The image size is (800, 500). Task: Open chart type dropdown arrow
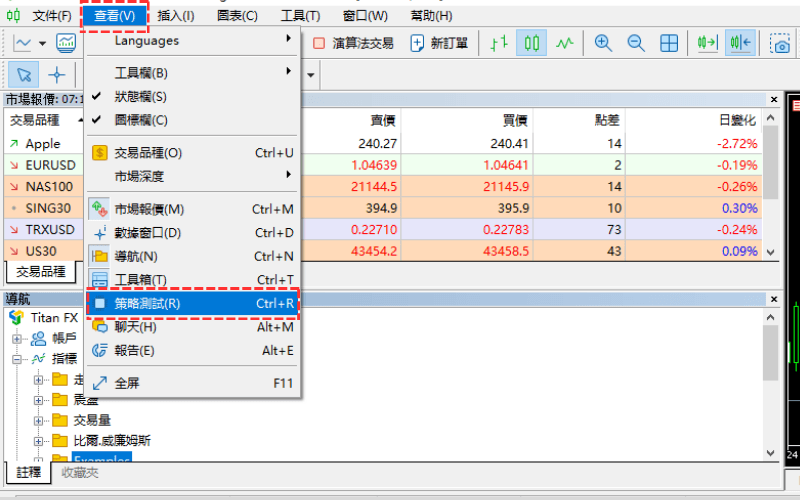42,43
